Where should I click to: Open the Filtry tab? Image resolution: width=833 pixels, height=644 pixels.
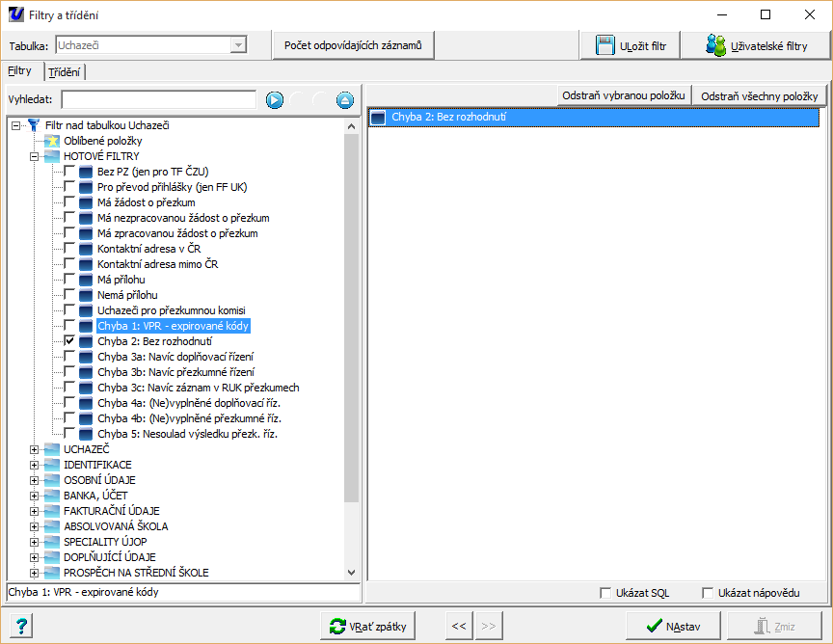coord(20,71)
